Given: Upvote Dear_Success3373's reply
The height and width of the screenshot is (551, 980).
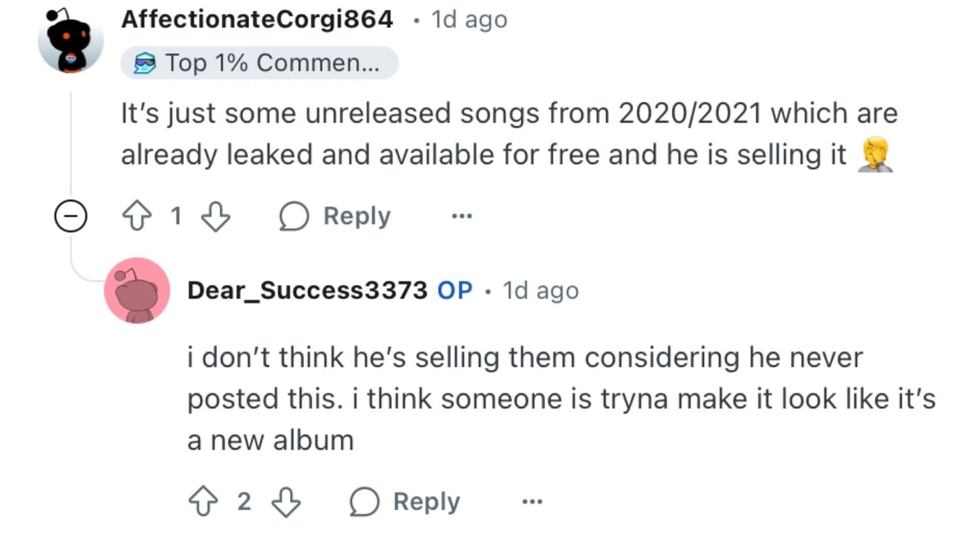Looking at the screenshot, I should pos(203,501).
